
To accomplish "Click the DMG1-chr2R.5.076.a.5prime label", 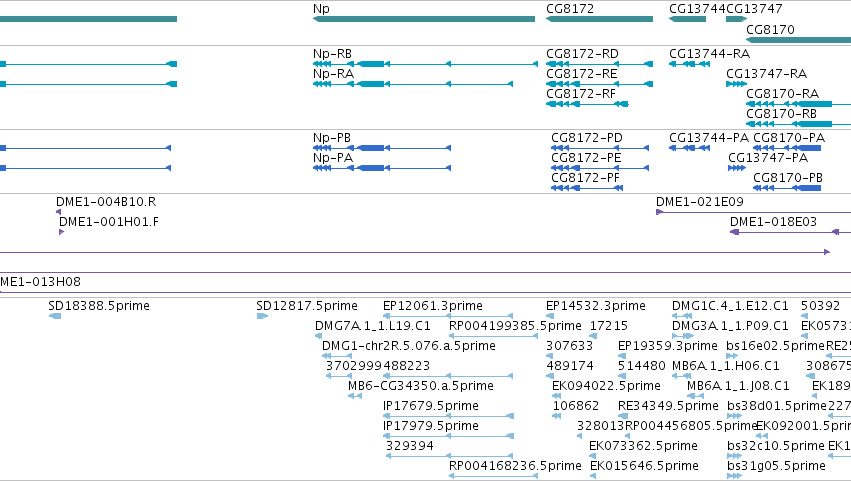I will tap(409, 346).
